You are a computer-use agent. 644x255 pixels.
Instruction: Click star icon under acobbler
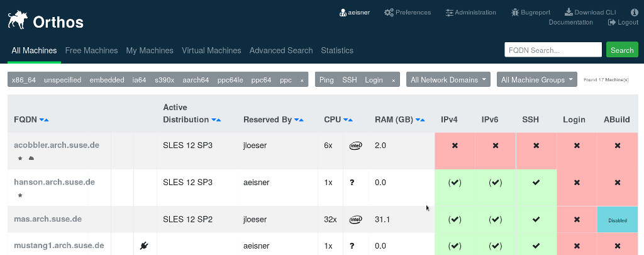tap(20, 158)
